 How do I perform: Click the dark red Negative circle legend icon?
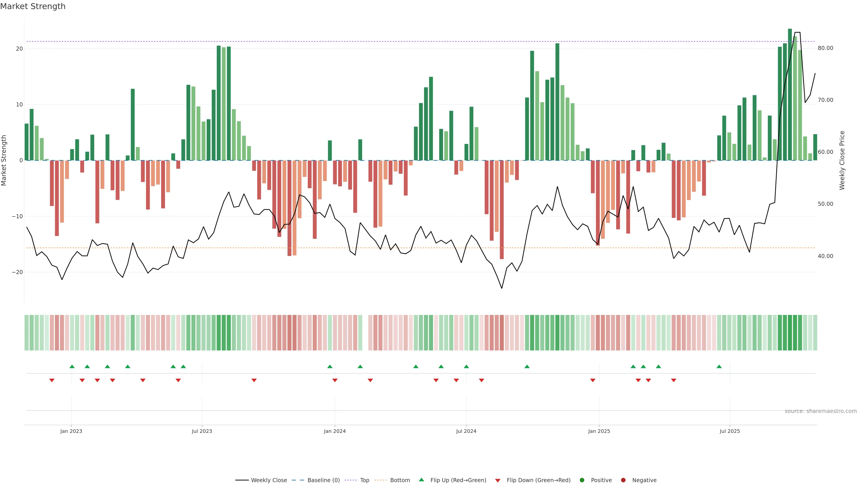[623, 480]
